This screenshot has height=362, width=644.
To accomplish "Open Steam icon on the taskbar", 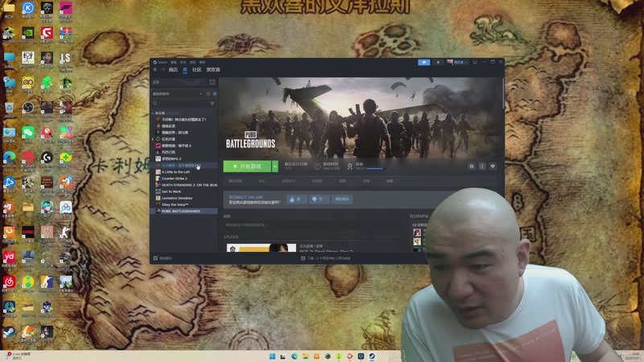I will 372,356.
